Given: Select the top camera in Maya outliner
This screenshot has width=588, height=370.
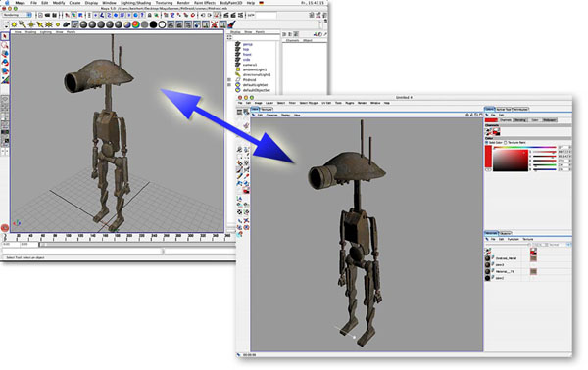Looking at the screenshot, I should 246,49.
